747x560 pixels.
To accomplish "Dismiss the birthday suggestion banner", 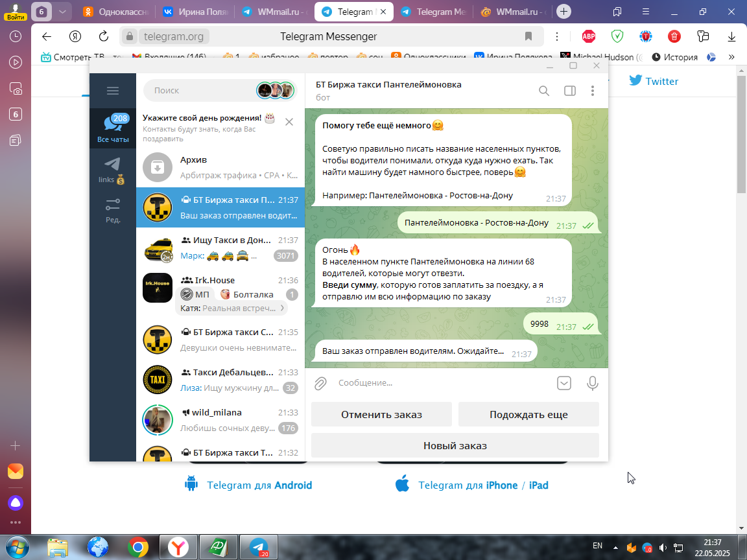I will click(289, 122).
